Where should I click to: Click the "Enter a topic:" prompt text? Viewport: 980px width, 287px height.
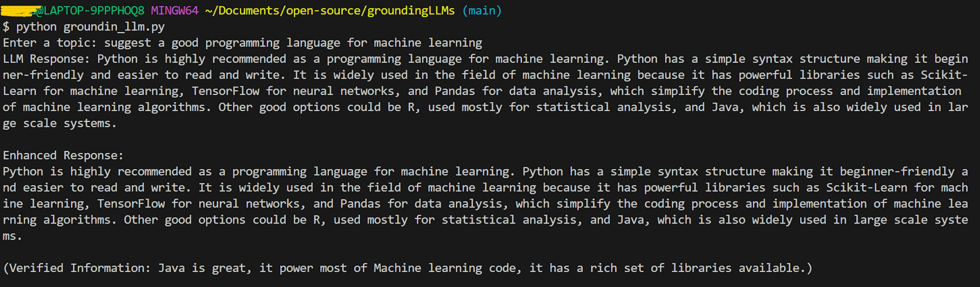(50, 43)
